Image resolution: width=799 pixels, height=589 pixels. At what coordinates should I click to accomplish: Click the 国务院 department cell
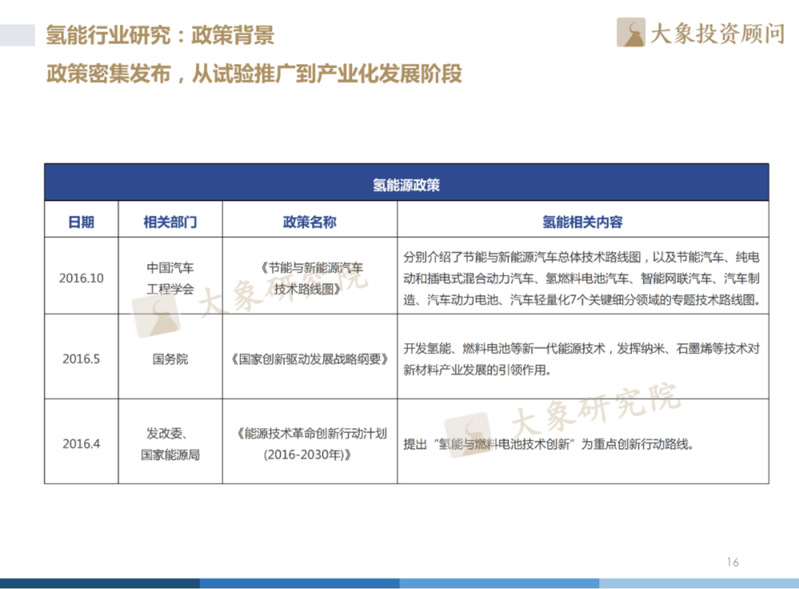point(170,358)
